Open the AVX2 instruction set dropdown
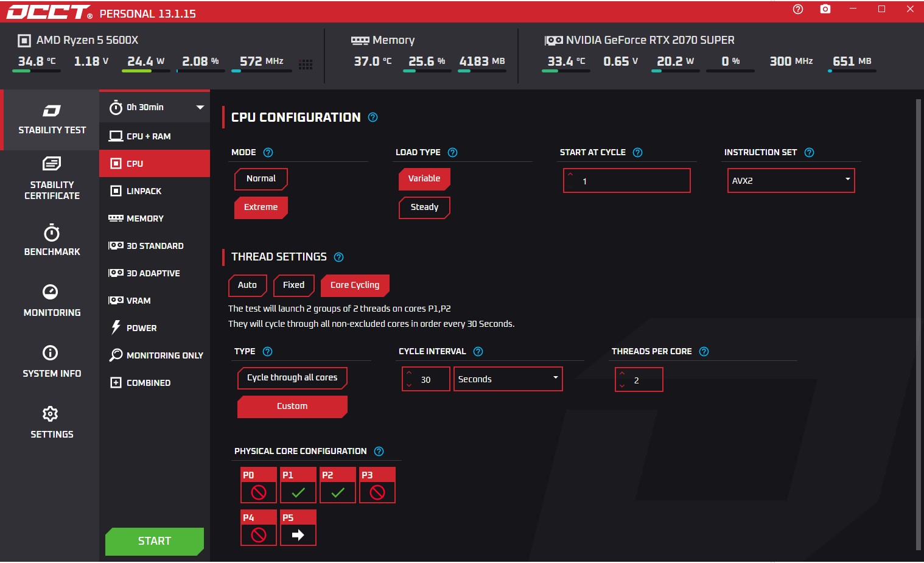Viewport: 924px width, 563px height. pos(791,181)
